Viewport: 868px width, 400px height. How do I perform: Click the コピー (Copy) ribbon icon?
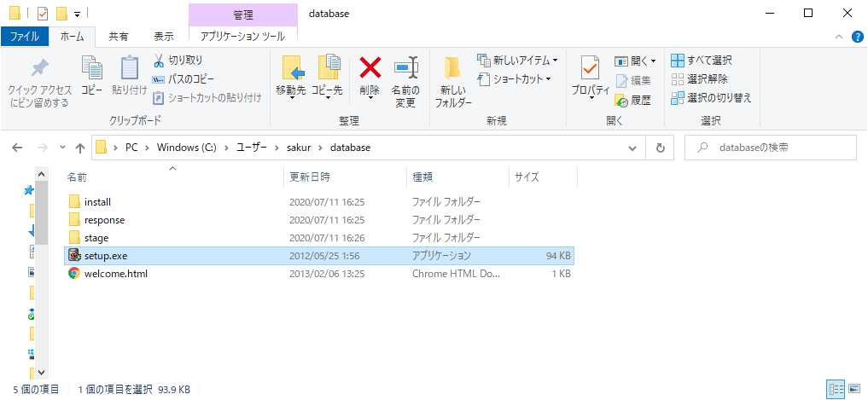point(92,75)
